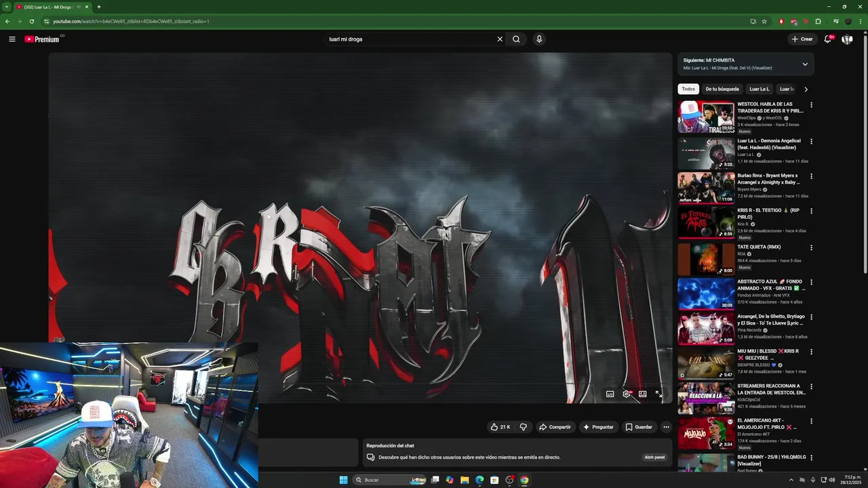
Task: Open options for TATE QUIETA (RMX) video
Action: point(811,247)
